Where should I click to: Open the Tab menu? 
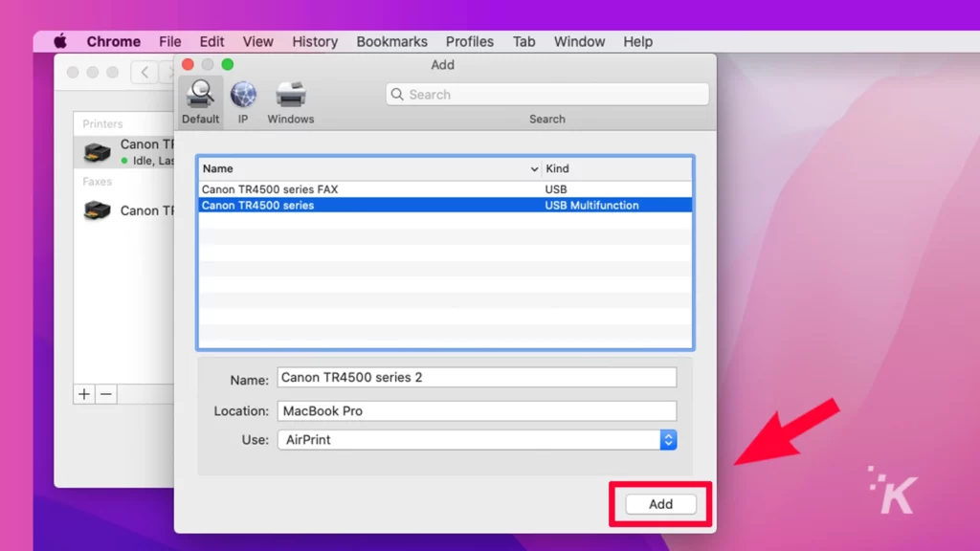point(523,42)
